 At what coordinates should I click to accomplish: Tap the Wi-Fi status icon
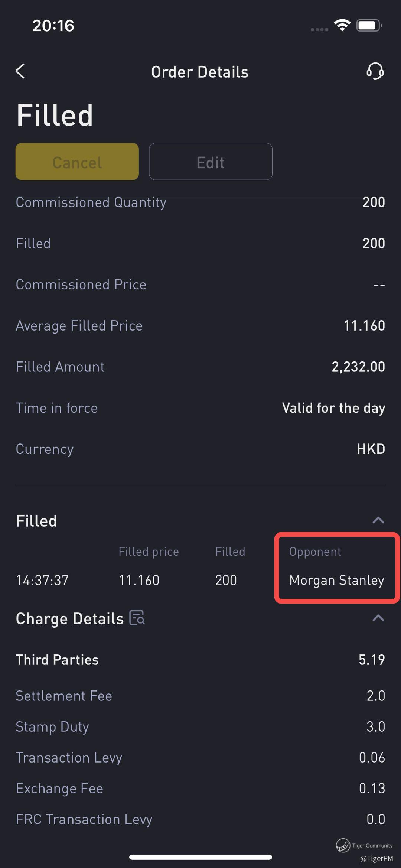tap(342, 25)
